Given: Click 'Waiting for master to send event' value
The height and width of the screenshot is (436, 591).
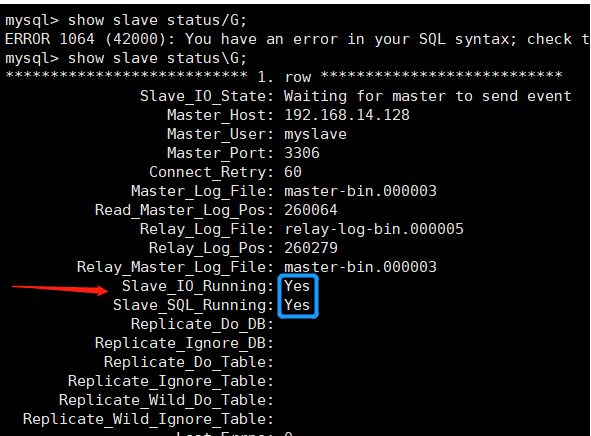Looking at the screenshot, I should point(428,96).
